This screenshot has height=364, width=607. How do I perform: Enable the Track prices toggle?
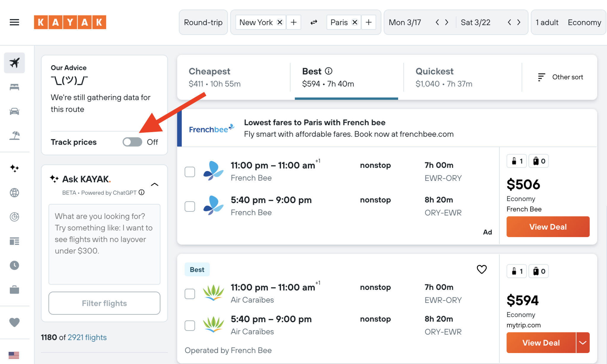132,142
